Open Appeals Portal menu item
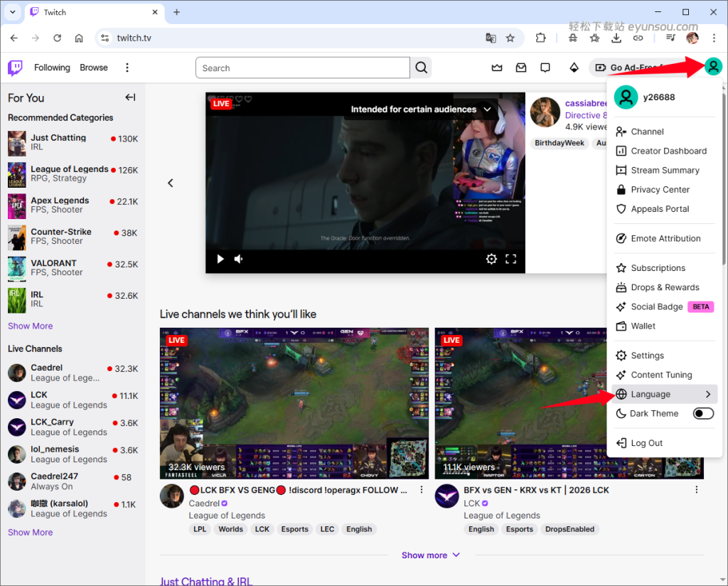728x586 pixels. (x=665, y=209)
